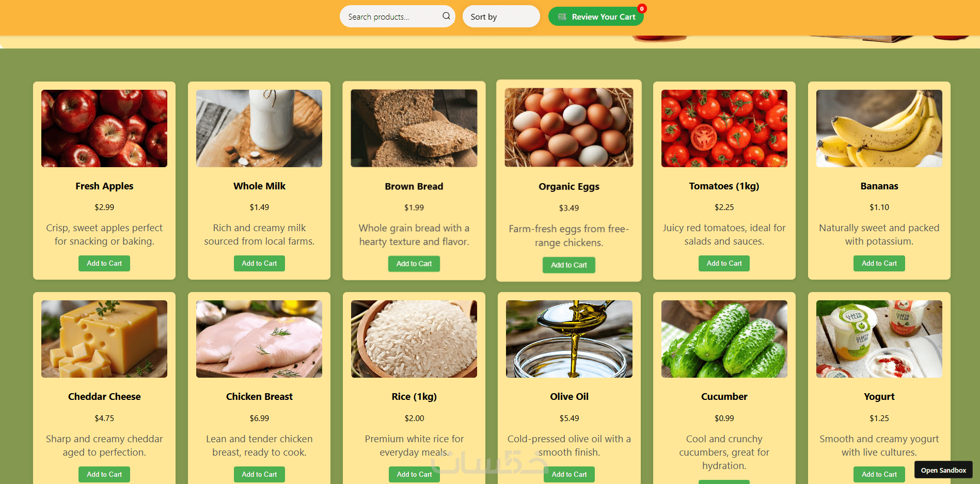Click the Open Sandbox button
Viewport: 980px width, 484px height.
[943, 470]
